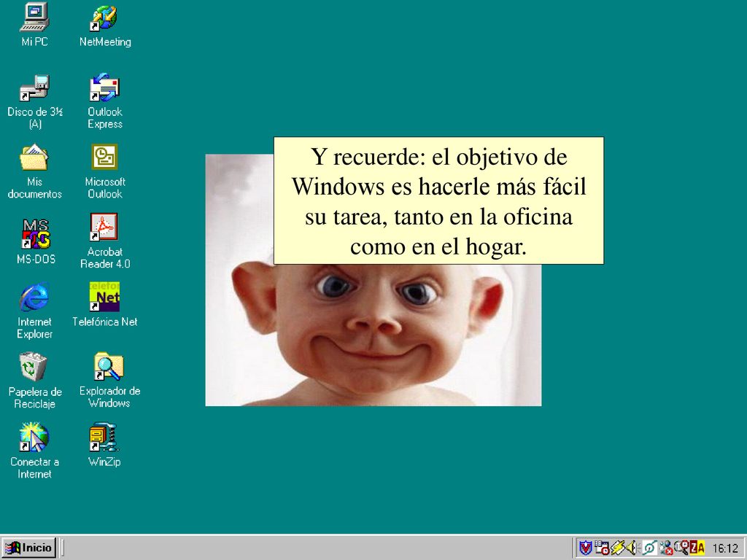Click the baby face picture
Viewport: 747px width, 560px height.
(373, 334)
